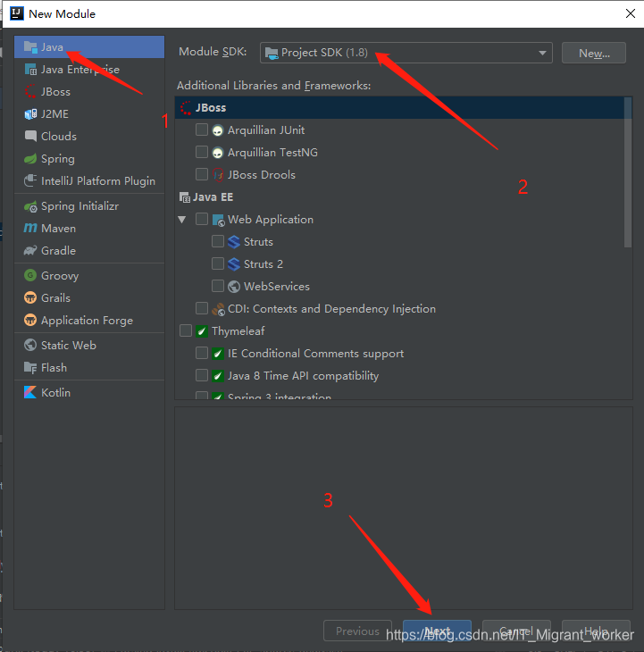Click the Spring Initializr icon
The width and height of the screenshot is (644, 652).
click(x=30, y=206)
